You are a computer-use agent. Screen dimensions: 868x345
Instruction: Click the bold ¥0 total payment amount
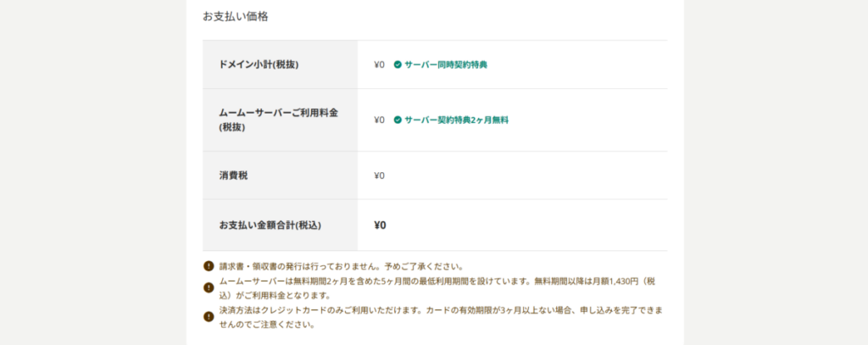380,225
